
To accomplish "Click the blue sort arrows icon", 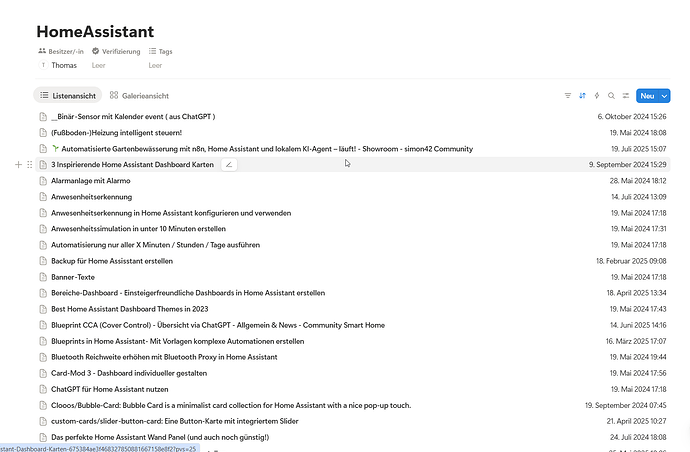I will click(x=583, y=96).
